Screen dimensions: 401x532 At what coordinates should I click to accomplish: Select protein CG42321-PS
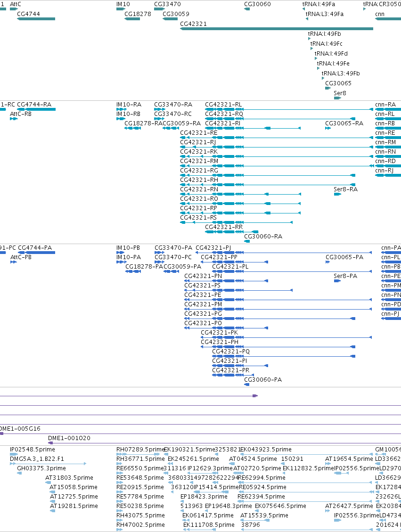(238, 290)
